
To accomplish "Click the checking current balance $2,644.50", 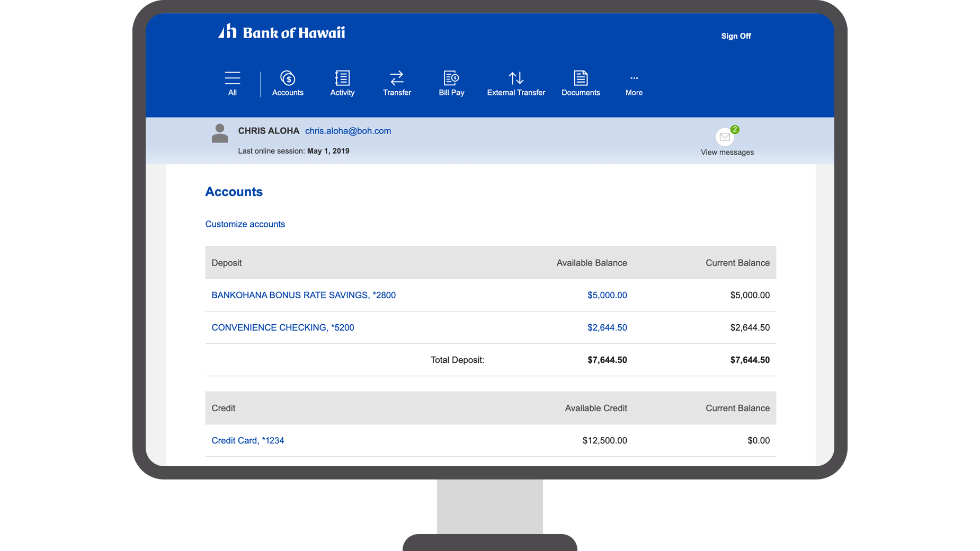I will 750,327.
